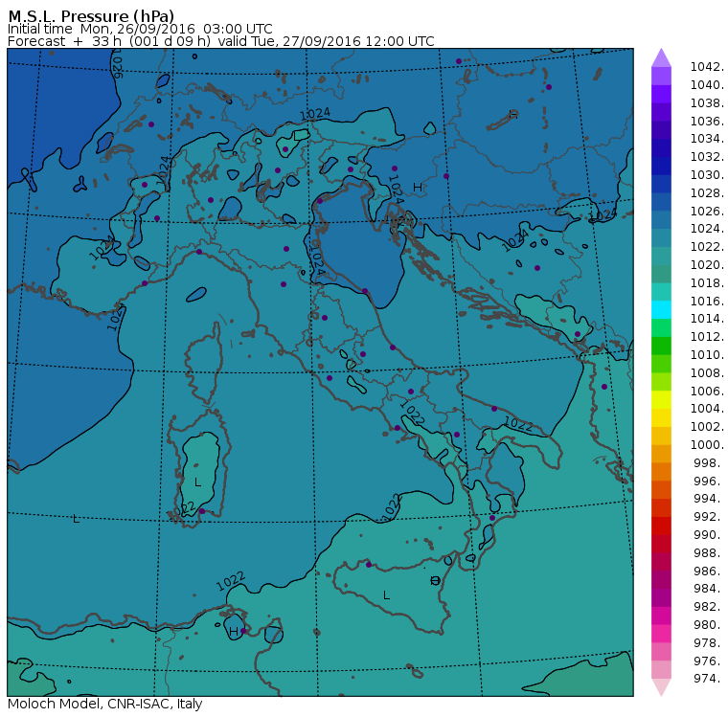Pick the legend band between 1026 and 1028
This screenshot has height=717, width=728.
click(661, 202)
